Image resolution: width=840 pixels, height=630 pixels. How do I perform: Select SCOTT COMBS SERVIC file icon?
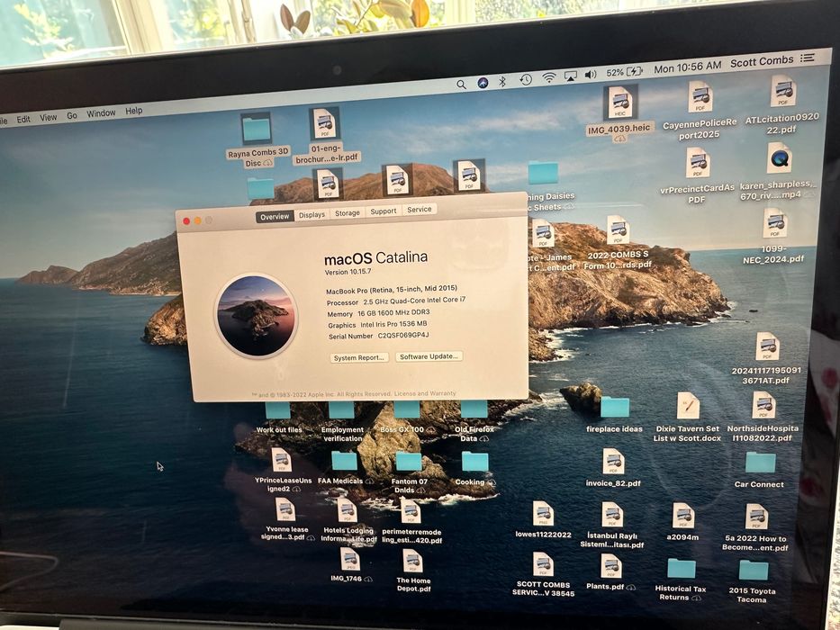tap(543, 564)
